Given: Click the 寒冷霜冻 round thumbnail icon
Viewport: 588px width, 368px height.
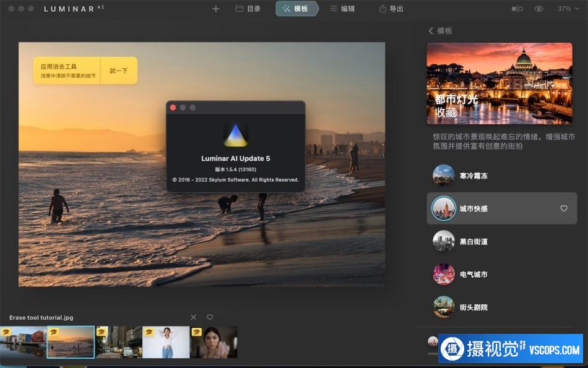Looking at the screenshot, I should [x=444, y=176].
